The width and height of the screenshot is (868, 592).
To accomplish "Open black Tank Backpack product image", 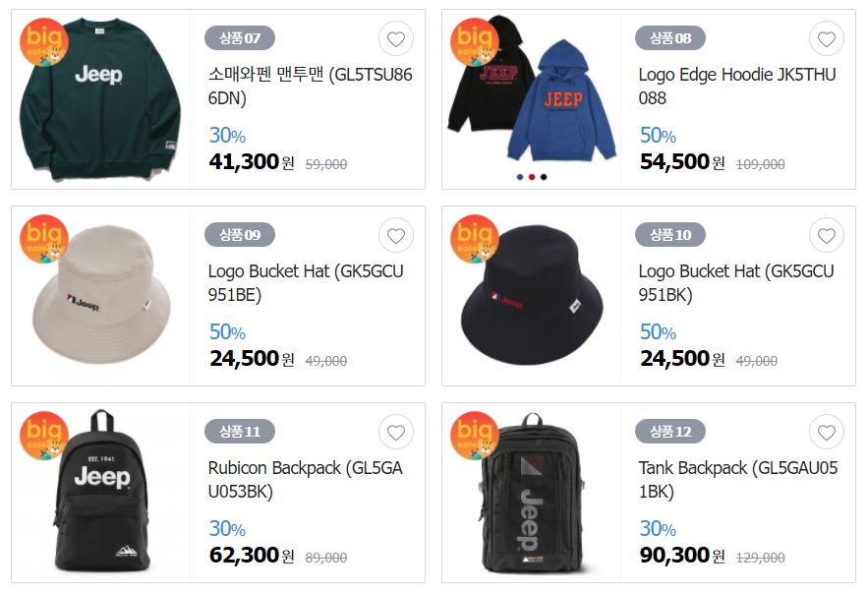I will (x=532, y=493).
